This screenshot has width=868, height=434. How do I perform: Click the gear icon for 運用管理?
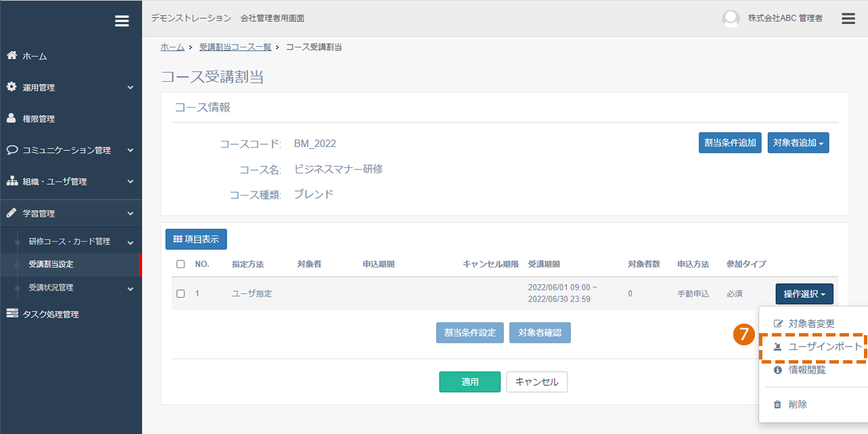[12, 87]
